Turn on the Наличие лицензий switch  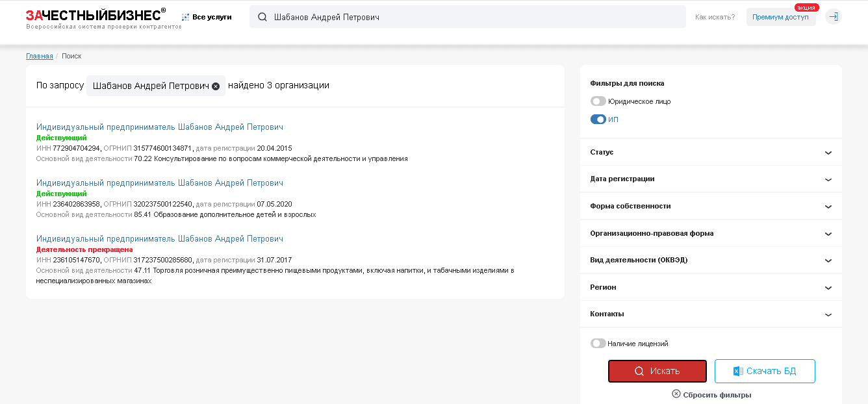tap(598, 344)
